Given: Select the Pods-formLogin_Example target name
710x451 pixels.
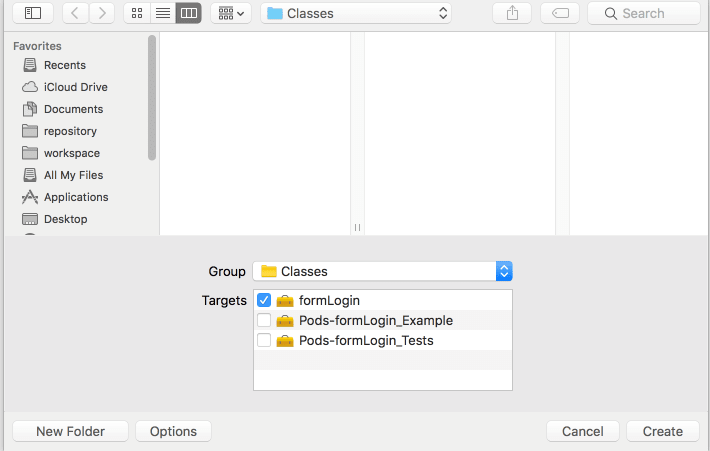Looking at the screenshot, I should (376, 320).
